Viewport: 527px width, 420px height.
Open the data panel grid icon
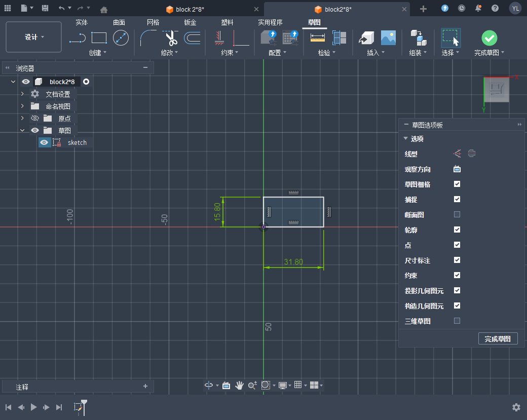tap(8, 8)
